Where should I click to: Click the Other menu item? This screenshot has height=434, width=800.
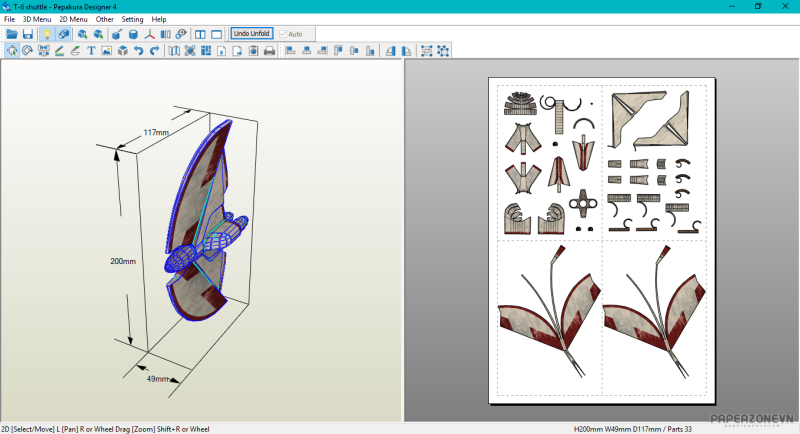pos(104,19)
